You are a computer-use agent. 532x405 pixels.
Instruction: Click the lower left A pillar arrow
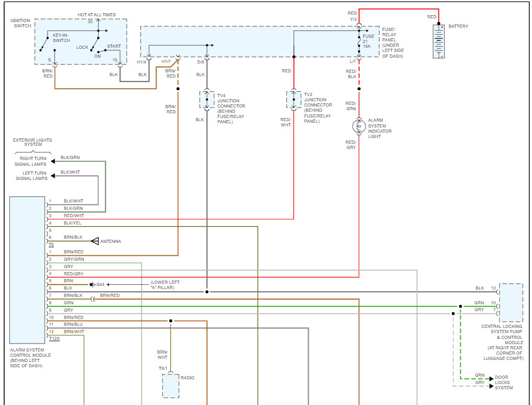point(127,284)
